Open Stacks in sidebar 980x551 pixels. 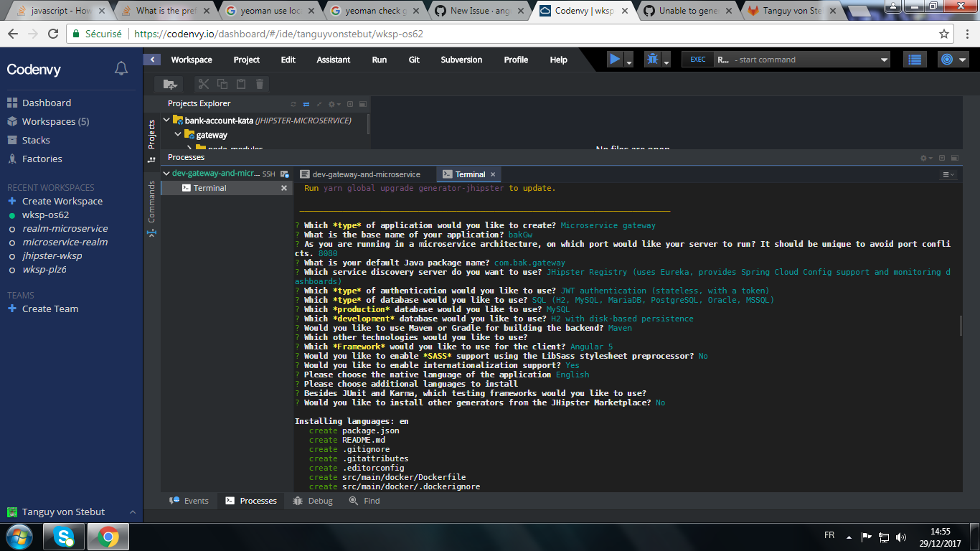(x=36, y=140)
